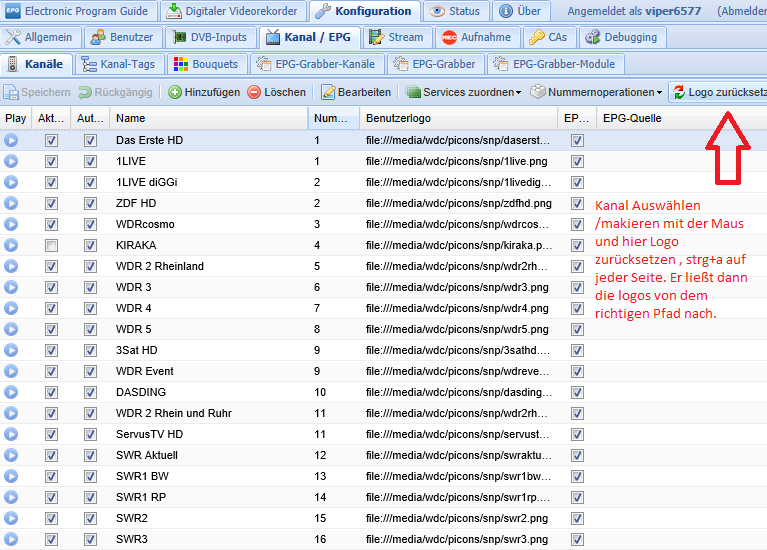The height and width of the screenshot is (550, 767).
Task: Open Nummernoperationen dropdown
Action: click(x=597, y=92)
